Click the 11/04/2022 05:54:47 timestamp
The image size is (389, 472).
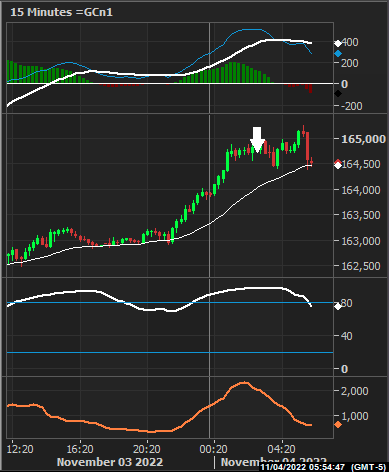302,467
